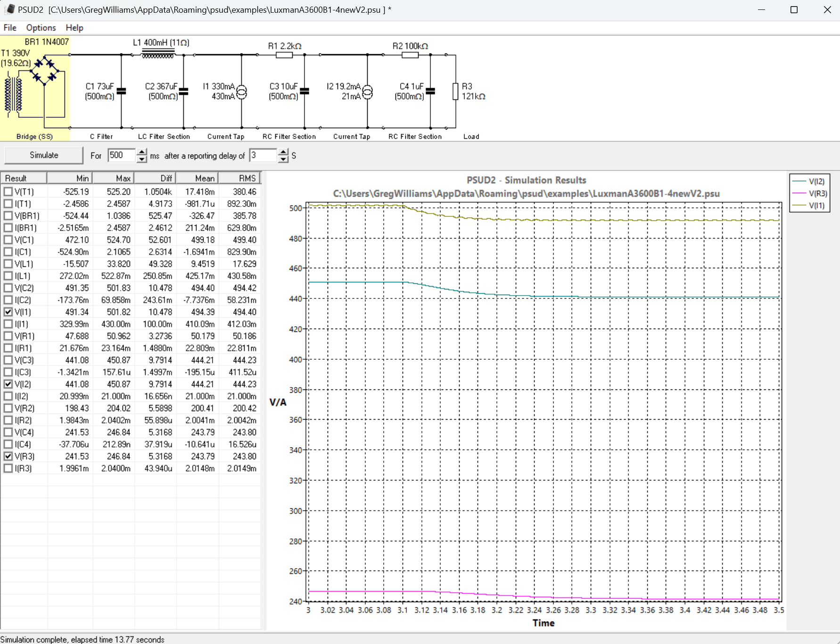Select capacitor C3 10uF symbol

(305, 91)
